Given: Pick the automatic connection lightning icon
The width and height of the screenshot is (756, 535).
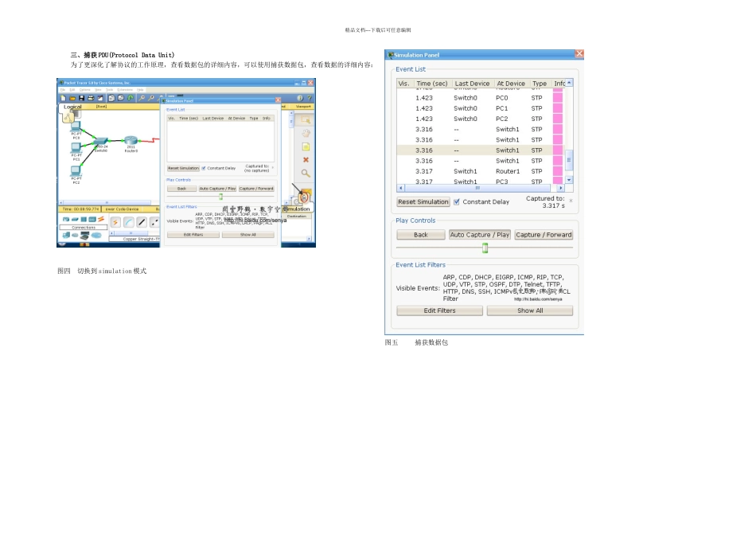Looking at the screenshot, I should pos(115,222).
